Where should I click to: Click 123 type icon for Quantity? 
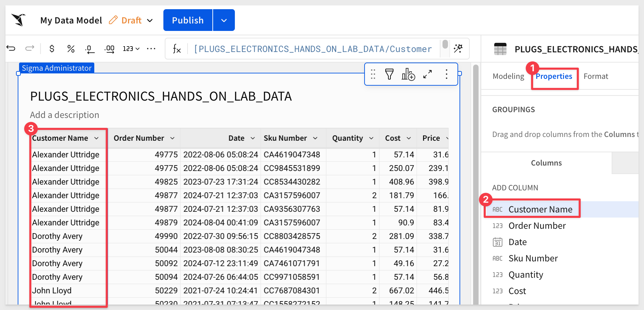click(x=497, y=275)
